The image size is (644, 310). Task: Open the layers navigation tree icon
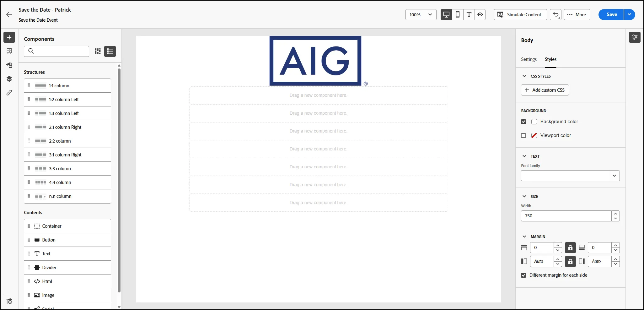9,79
